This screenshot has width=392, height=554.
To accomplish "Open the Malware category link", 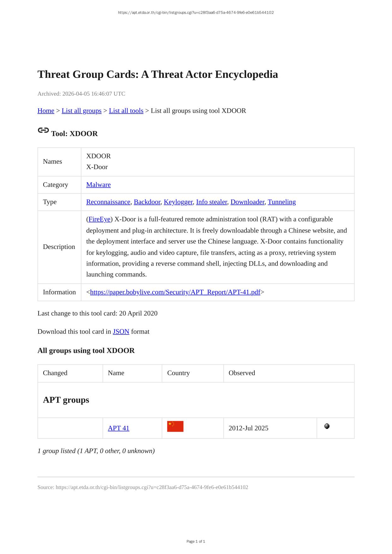I will [x=98, y=185].
